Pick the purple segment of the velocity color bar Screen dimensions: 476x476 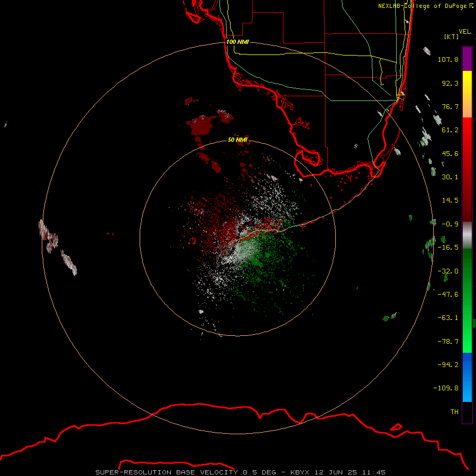coord(467,59)
